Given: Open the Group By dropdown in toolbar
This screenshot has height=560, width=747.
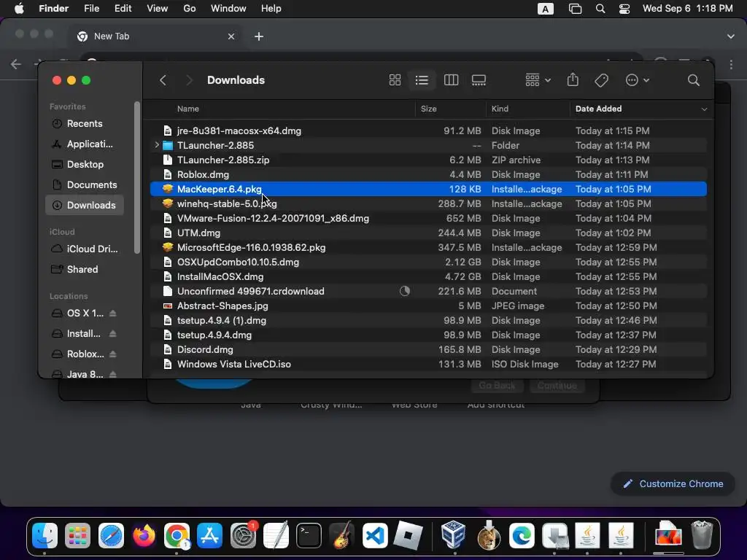Looking at the screenshot, I should 538,80.
